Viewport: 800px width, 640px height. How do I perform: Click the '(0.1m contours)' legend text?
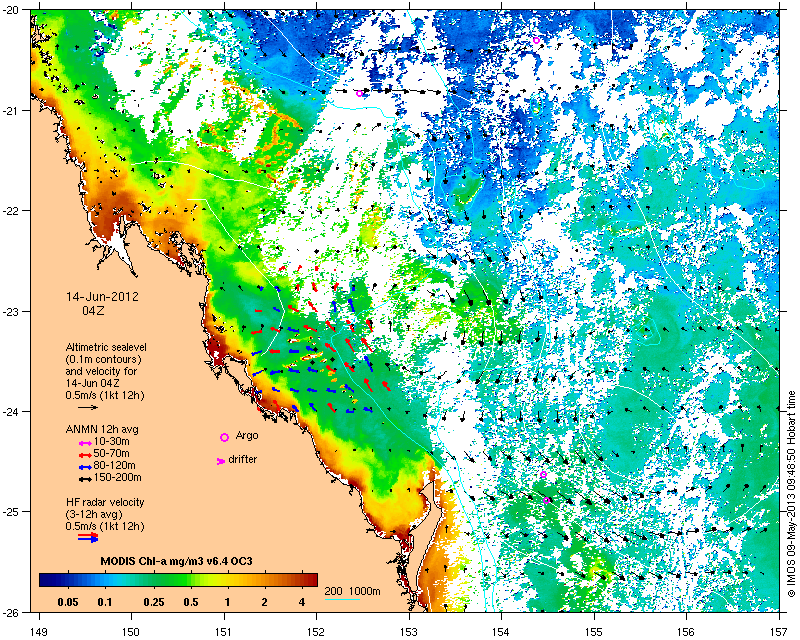click(103, 359)
